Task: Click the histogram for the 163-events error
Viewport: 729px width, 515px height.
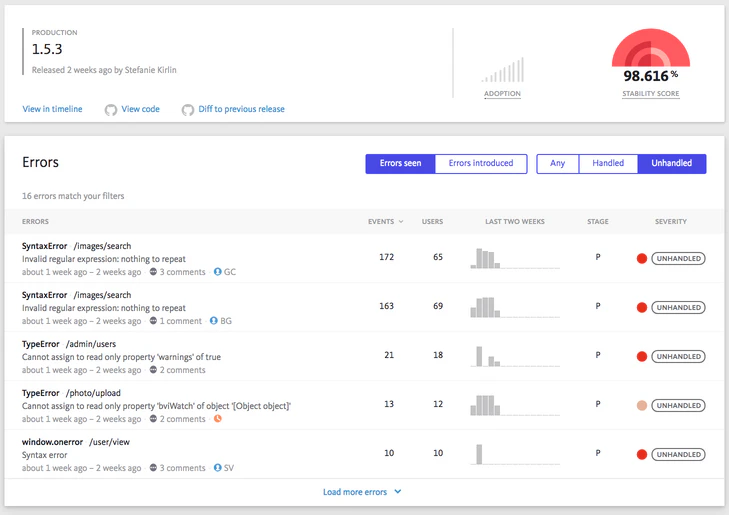Action: pyautogui.click(x=515, y=307)
